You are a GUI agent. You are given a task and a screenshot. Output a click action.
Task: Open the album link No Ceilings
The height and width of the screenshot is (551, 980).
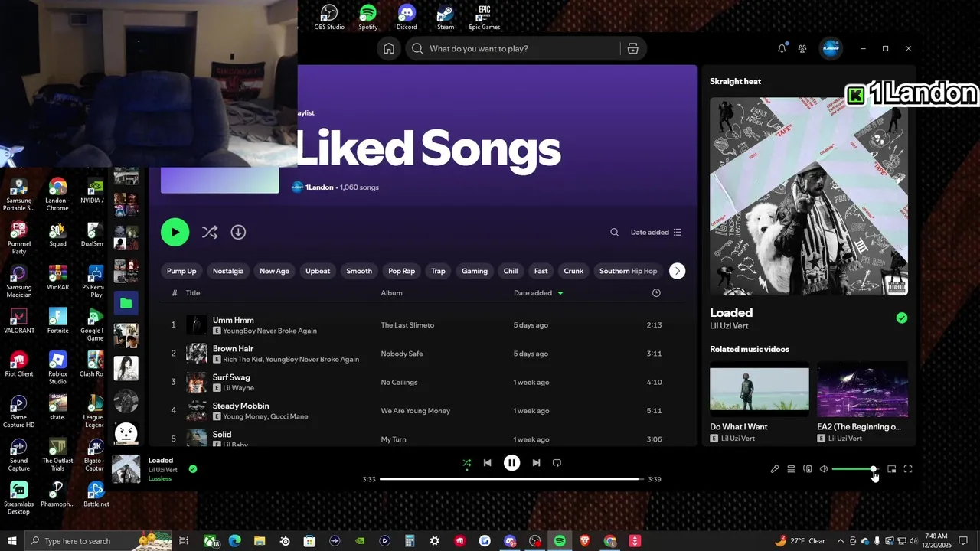399,382
